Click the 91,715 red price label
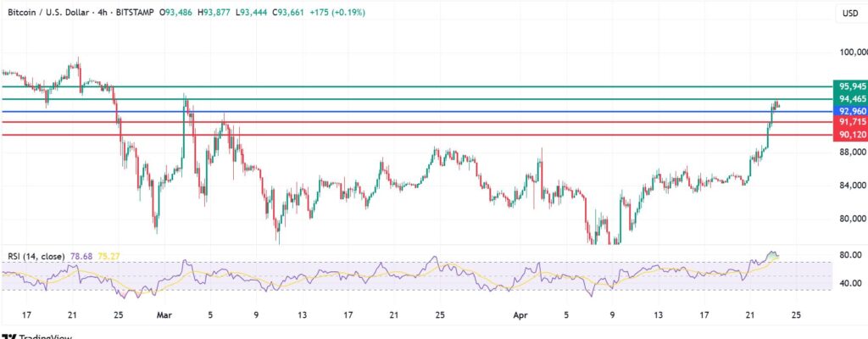The width and height of the screenshot is (868, 339). pyautogui.click(x=851, y=122)
